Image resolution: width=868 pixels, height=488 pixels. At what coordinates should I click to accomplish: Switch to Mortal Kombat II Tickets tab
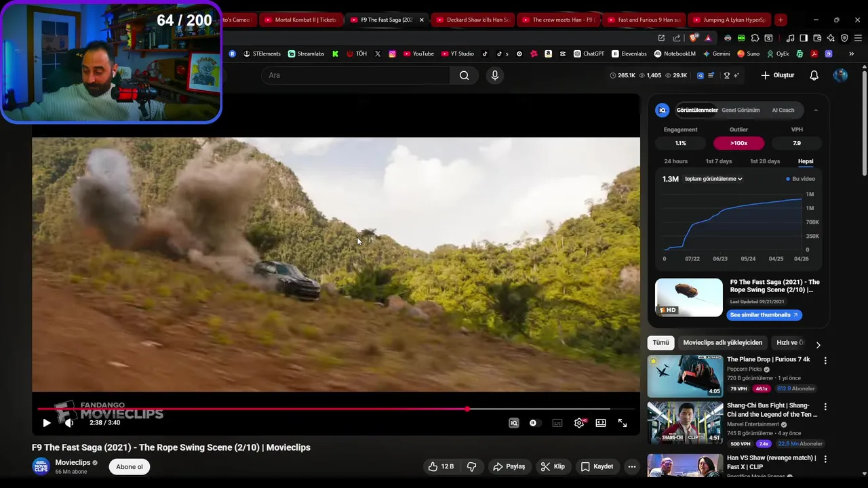click(x=300, y=20)
